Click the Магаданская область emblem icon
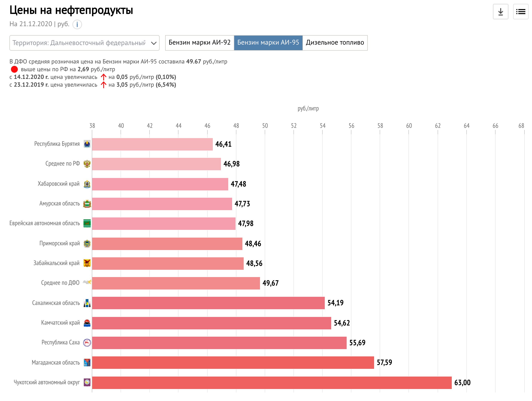The height and width of the screenshot is (401, 532). [87, 362]
